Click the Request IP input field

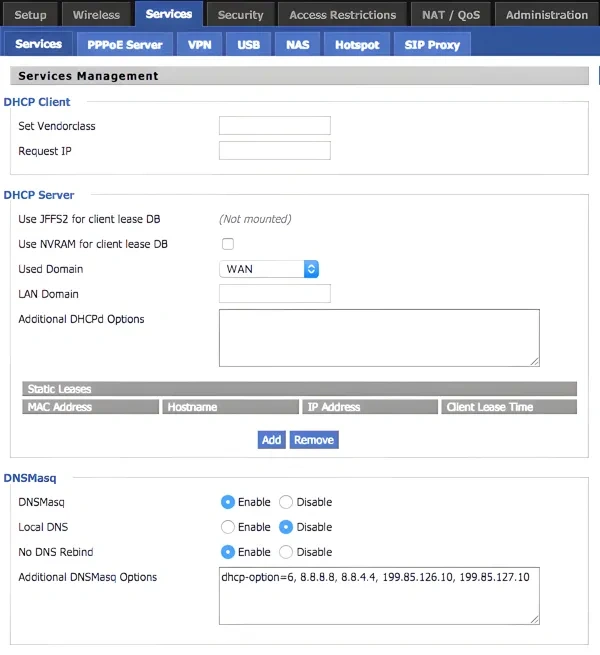pos(275,150)
